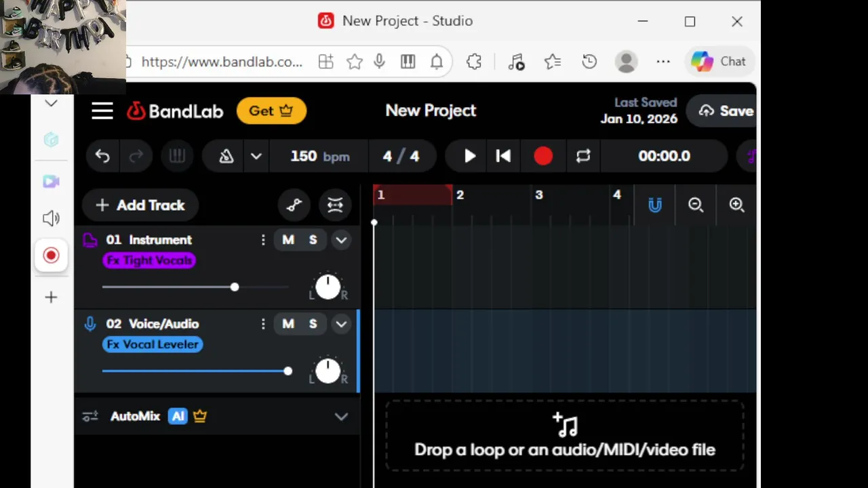Play the project
Image resolution: width=868 pixels, height=488 pixels.
coord(469,157)
